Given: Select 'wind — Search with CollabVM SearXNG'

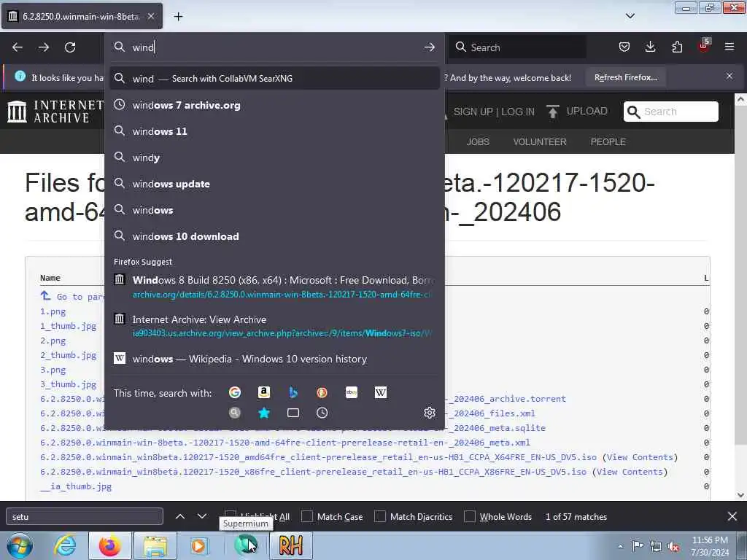Looking at the screenshot, I should (274, 79).
